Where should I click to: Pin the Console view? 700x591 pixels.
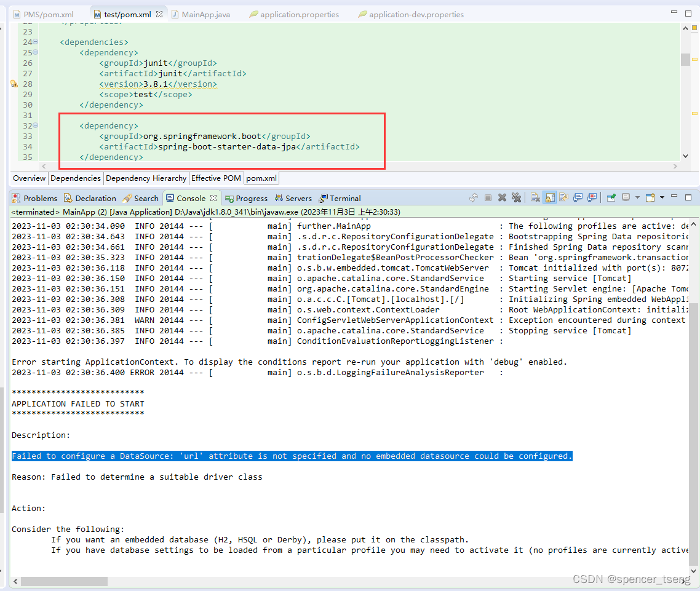610,198
